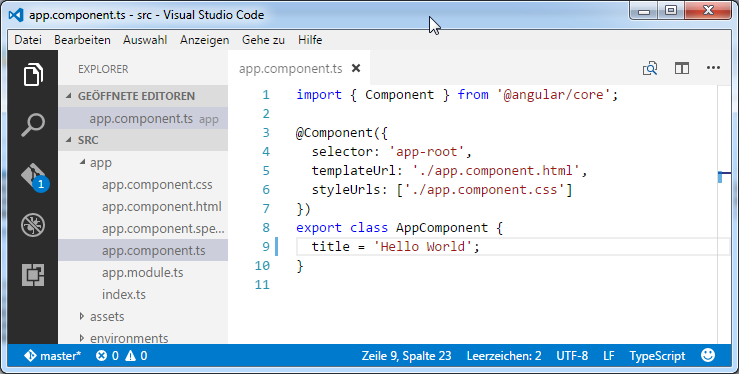Collapse the Geöffnete Editoren section
Viewport: 739px width, 374px height.
pos(130,96)
